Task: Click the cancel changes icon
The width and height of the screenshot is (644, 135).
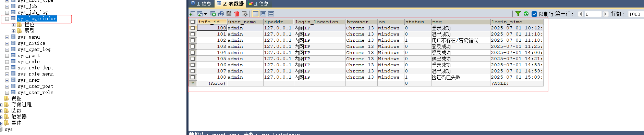Action: tap(245, 14)
